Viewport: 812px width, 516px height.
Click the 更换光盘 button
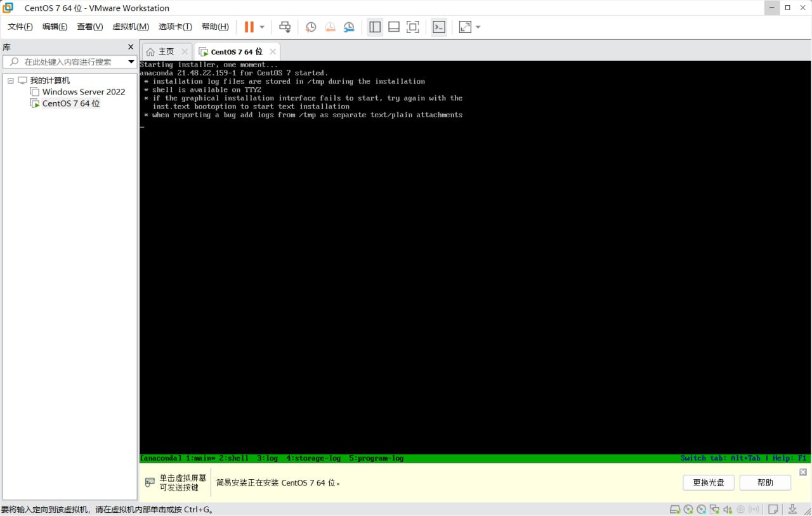click(x=708, y=482)
